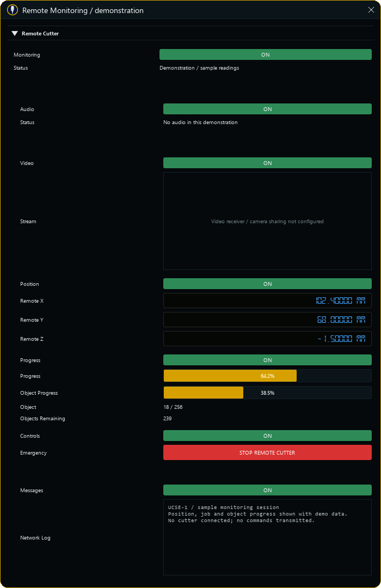Click the 'Stream' label
The width and height of the screenshot is (381, 588).
(28, 222)
